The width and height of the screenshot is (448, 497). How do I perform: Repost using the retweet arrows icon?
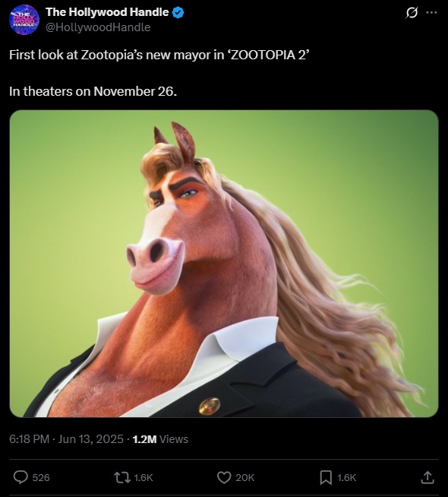click(122, 477)
